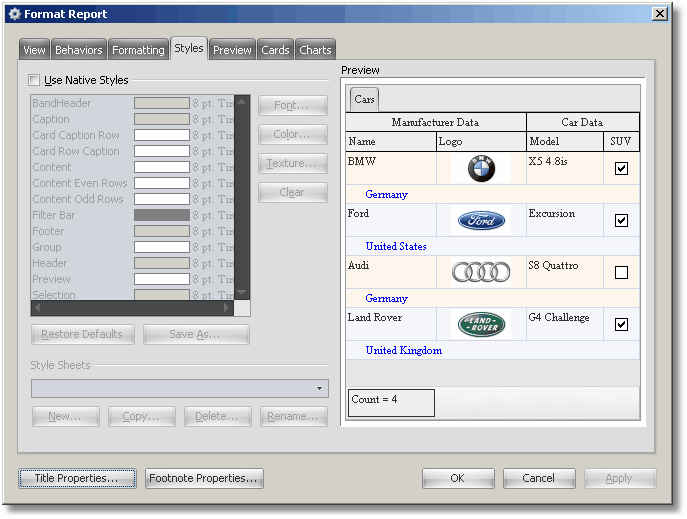Viewport: 687px width, 519px height.
Task: Click the Name column header
Action: [391, 141]
